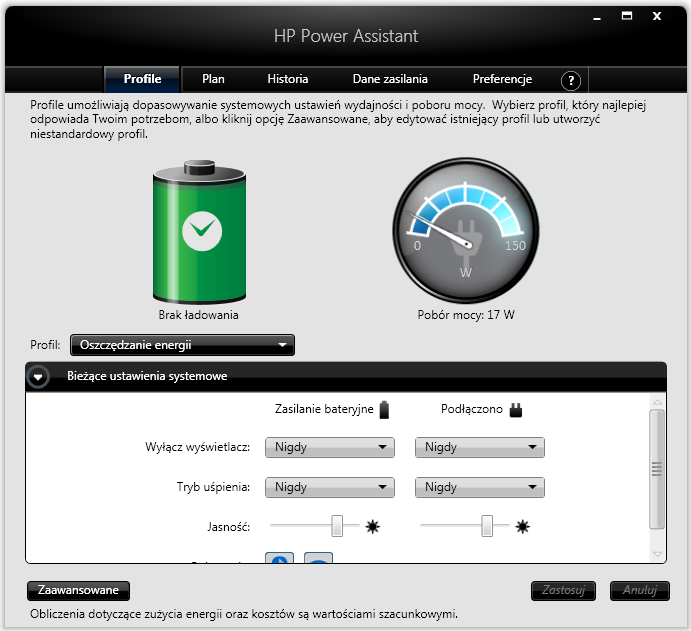Open the Historia tab
Image resolution: width=691 pixels, height=631 pixels.
pyautogui.click(x=287, y=79)
